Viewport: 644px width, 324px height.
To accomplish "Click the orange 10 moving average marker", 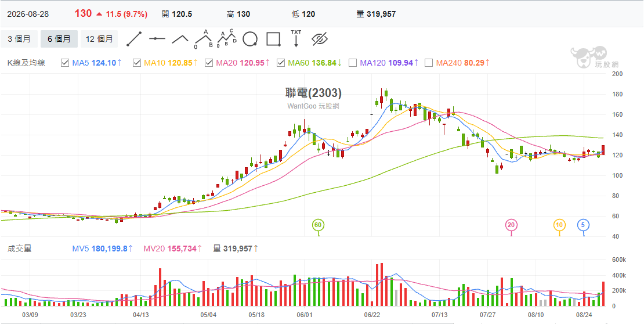I will [559, 225].
